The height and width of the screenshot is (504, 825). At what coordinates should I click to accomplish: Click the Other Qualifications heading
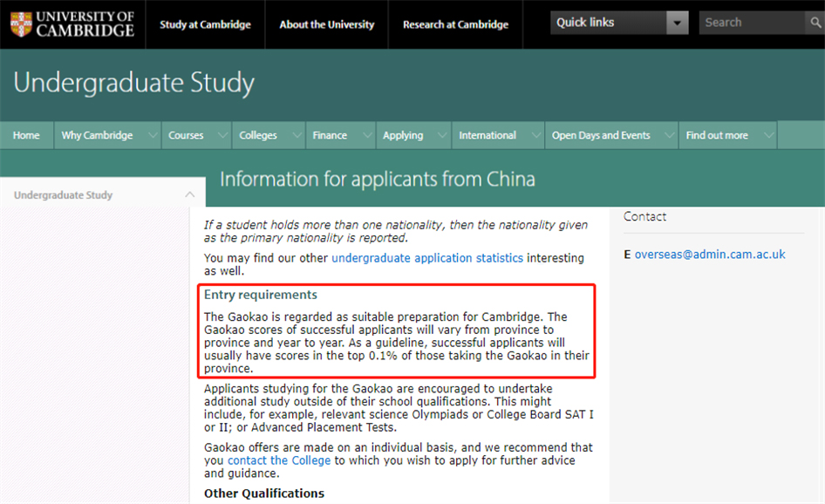point(264,494)
